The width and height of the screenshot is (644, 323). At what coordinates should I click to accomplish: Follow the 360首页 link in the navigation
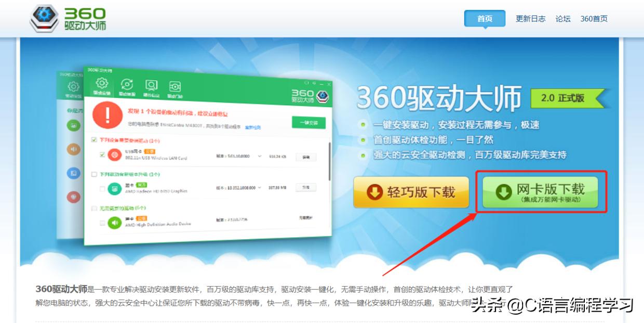595,18
